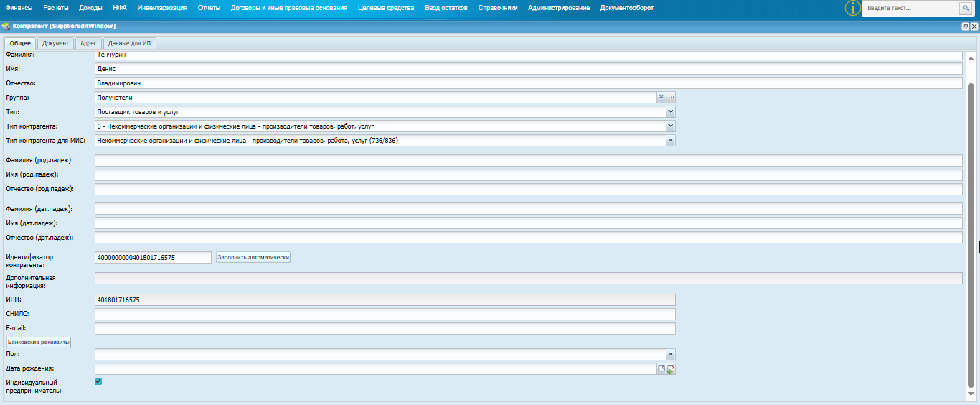Uncheck Индивидуальный предприниматель checkbox
The height and width of the screenshot is (405, 980).
[x=98, y=381]
